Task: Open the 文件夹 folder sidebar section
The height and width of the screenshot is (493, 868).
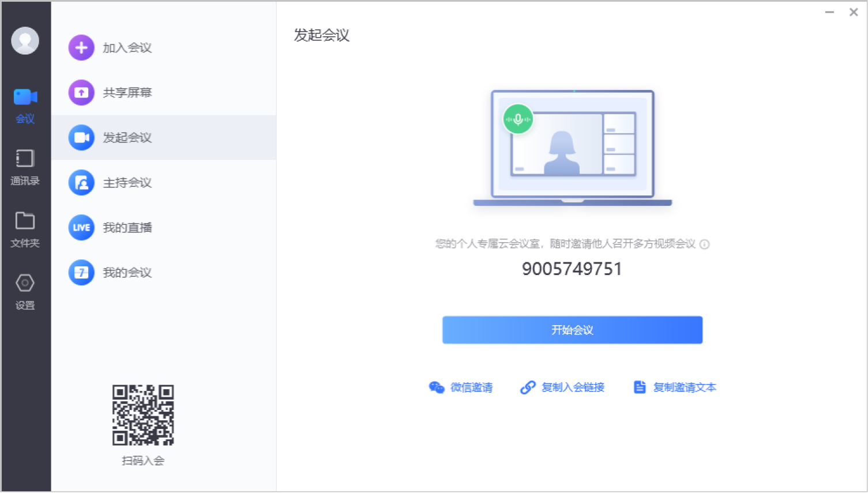Action: click(x=25, y=229)
